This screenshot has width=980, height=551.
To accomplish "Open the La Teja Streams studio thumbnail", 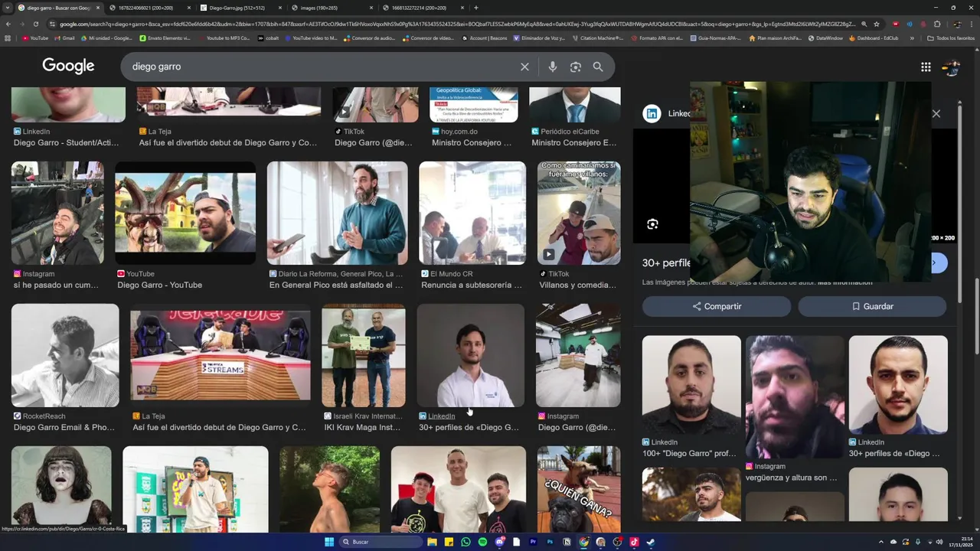I will point(220,355).
